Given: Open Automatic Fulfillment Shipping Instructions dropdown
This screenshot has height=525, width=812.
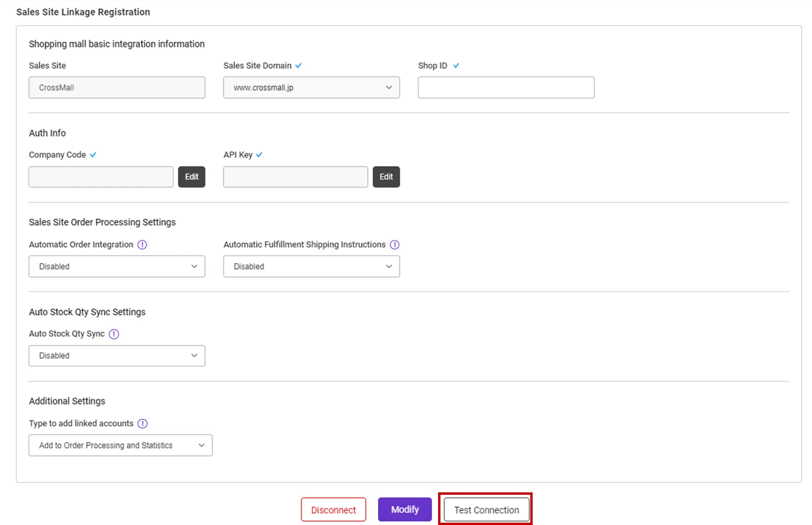Looking at the screenshot, I should [311, 266].
